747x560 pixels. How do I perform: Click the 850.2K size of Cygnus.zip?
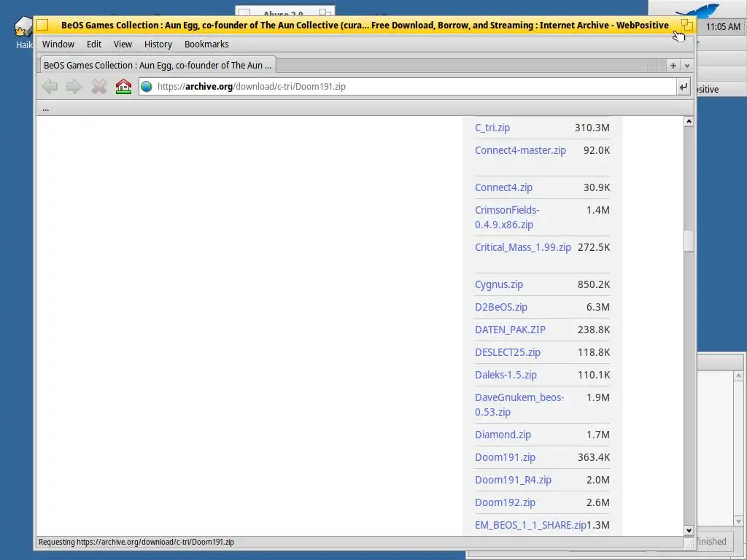point(594,285)
